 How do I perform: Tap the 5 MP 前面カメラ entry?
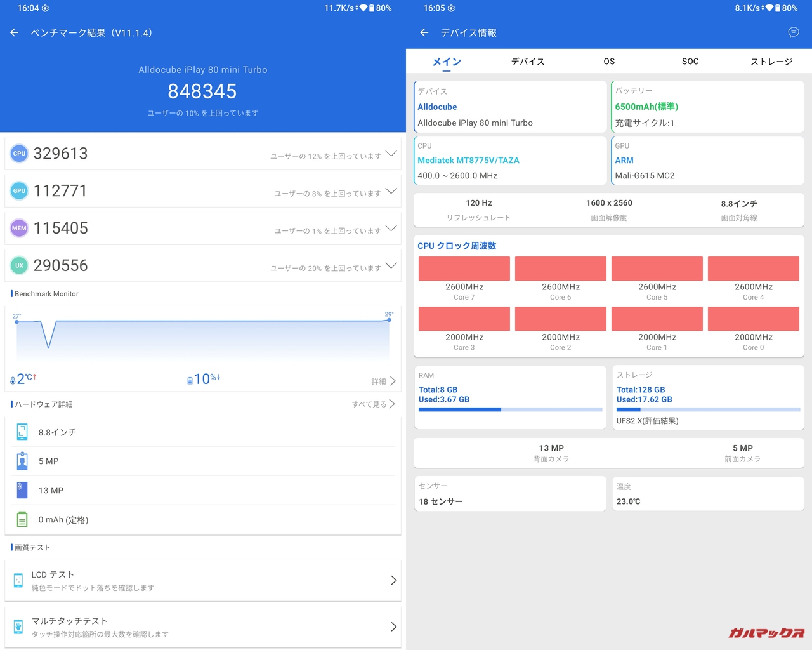[x=742, y=453]
